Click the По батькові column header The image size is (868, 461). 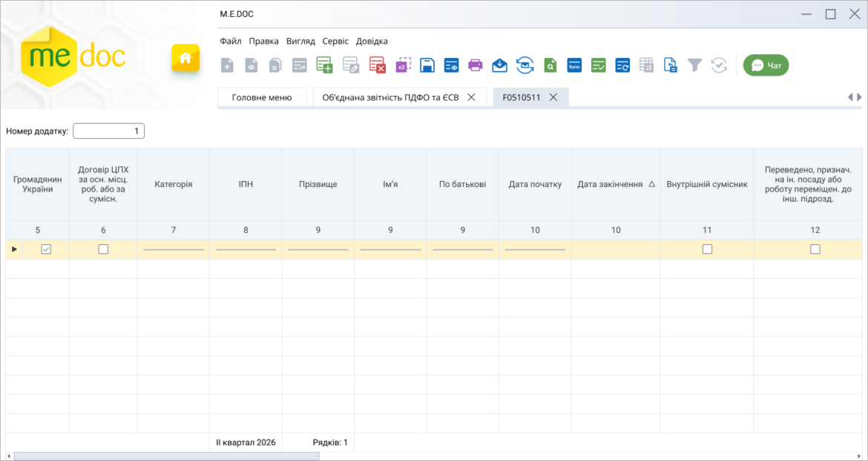click(463, 184)
